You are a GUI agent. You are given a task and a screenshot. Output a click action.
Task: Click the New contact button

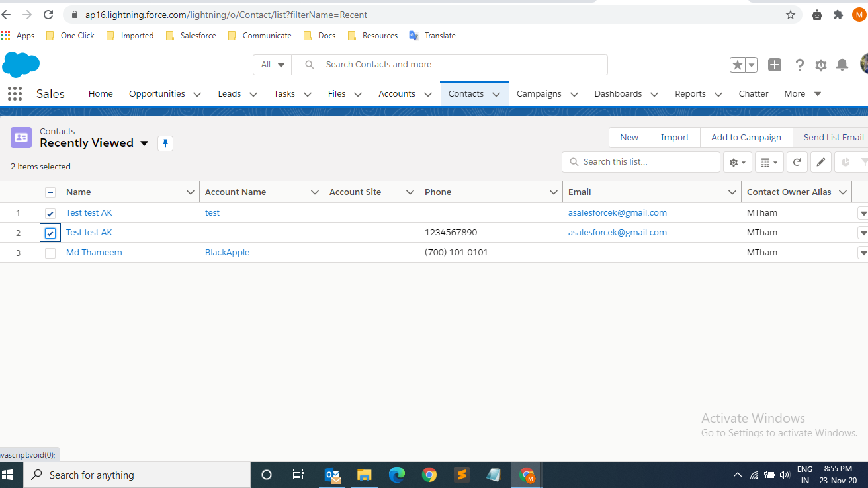[x=629, y=137]
